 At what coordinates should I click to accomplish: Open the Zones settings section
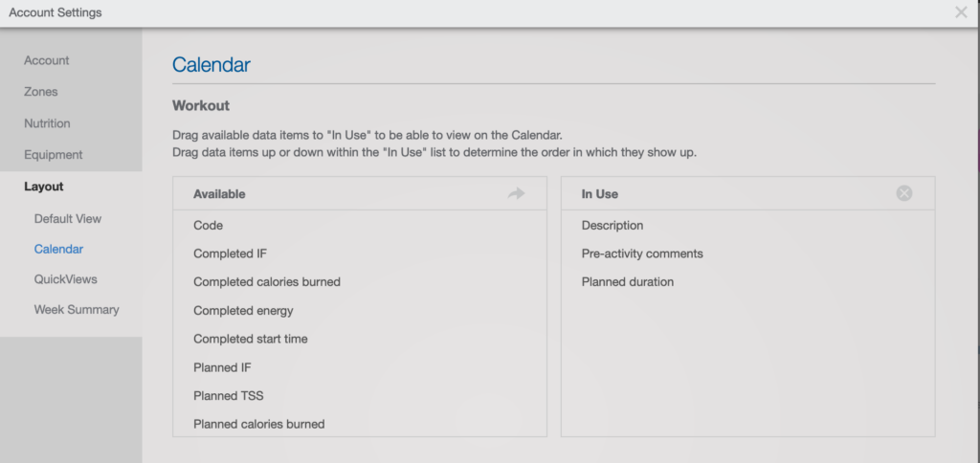[x=40, y=92]
